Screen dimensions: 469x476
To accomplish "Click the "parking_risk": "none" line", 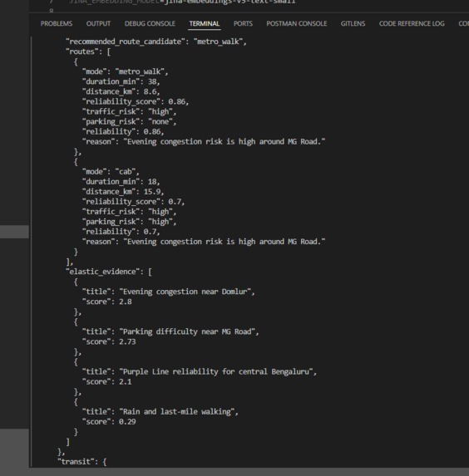I will pyautogui.click(x=129, y=122).
